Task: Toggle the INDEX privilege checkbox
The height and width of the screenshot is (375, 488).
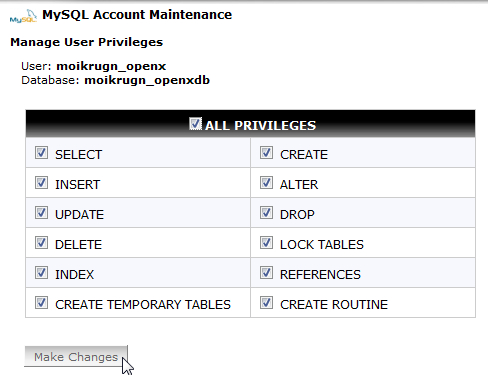Action: pos(41,273)
